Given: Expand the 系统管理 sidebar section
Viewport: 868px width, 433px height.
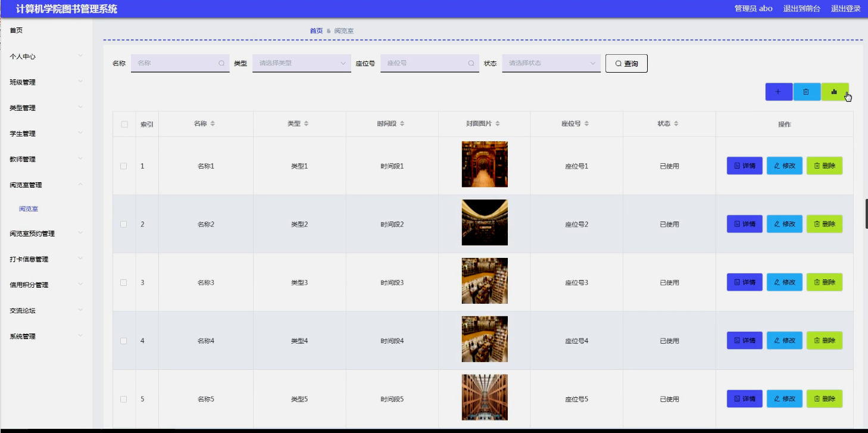Looking at the screenshot, I should (24, 335).
